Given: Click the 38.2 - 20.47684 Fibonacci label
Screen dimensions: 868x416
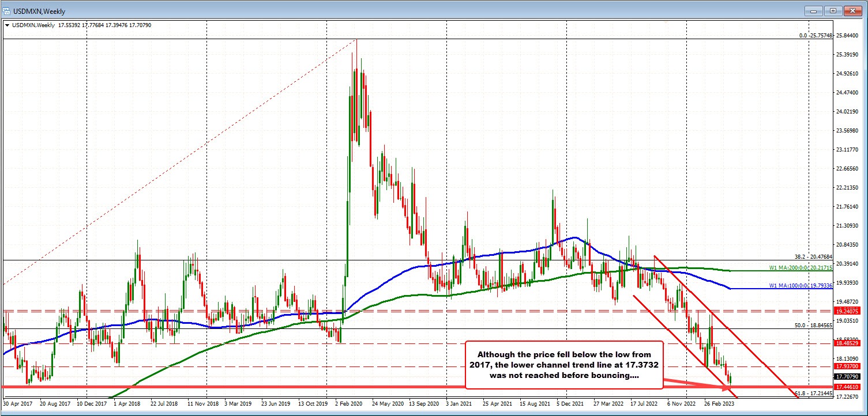Looking at the screenshot, I should (x=813, y=258).
